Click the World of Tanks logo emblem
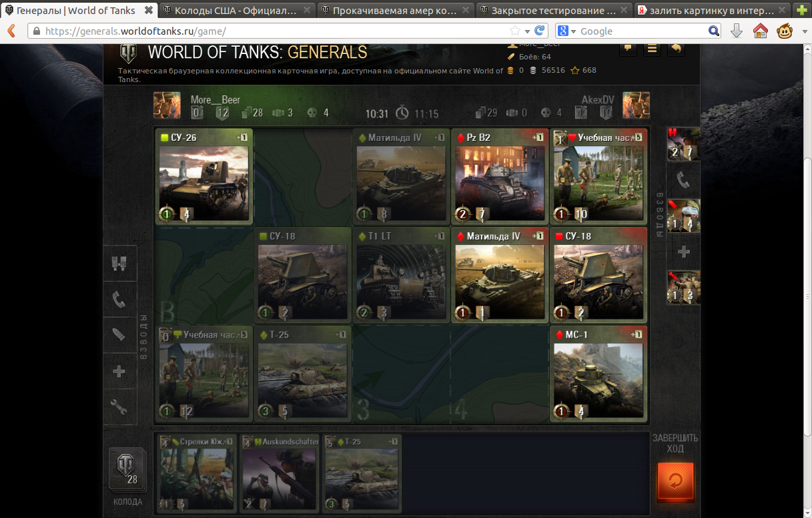This screenshot has width=812, height=518. click(x=128, y=53)
